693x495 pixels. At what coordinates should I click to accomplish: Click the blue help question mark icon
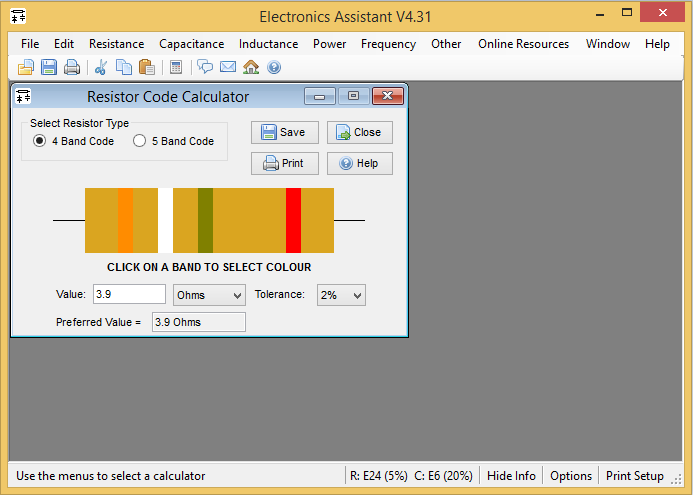(274, 67)
